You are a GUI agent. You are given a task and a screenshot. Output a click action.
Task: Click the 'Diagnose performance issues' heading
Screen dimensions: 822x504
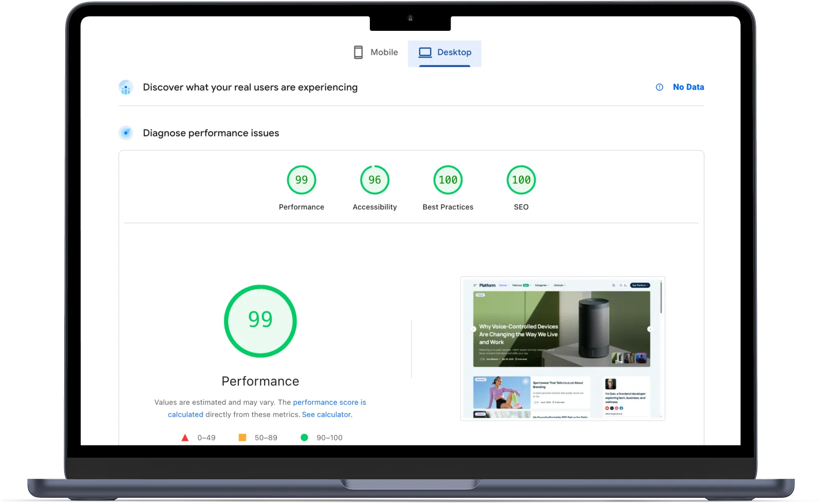tap(211, 133)
